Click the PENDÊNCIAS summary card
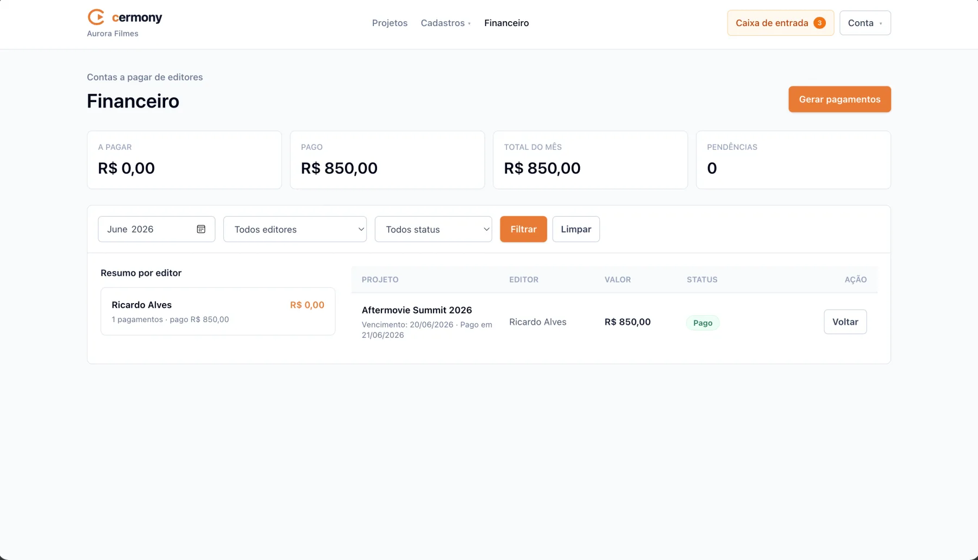This screenshot has height=560, width=978. [793, 160]
